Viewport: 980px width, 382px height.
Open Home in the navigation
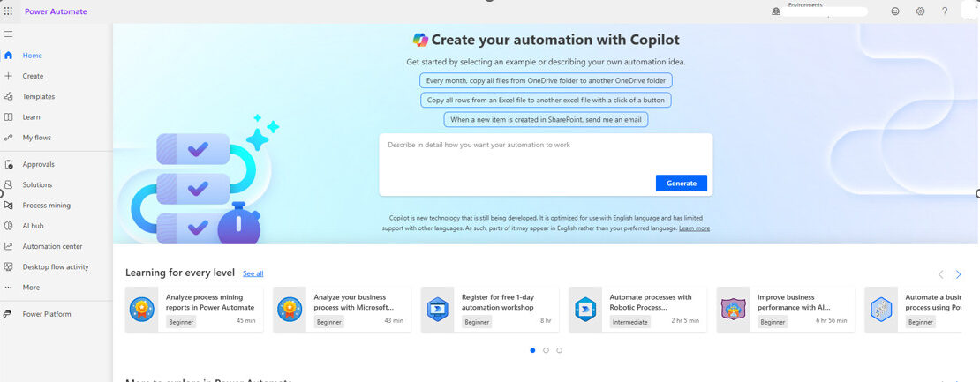[x=33, y=55]
